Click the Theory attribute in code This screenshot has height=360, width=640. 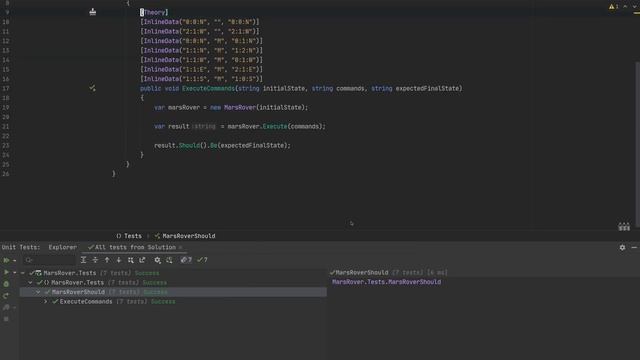tap(155, 12)
